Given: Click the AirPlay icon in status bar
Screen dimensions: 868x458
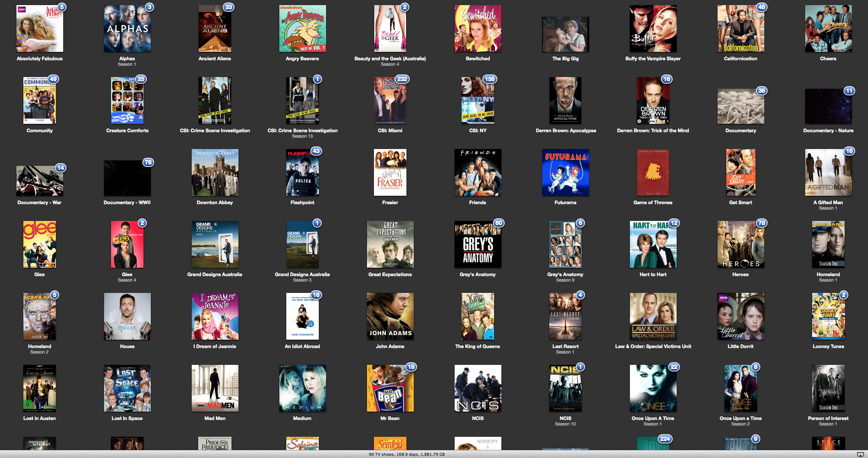Looking at the screenshot, I should tap(860, 455).
